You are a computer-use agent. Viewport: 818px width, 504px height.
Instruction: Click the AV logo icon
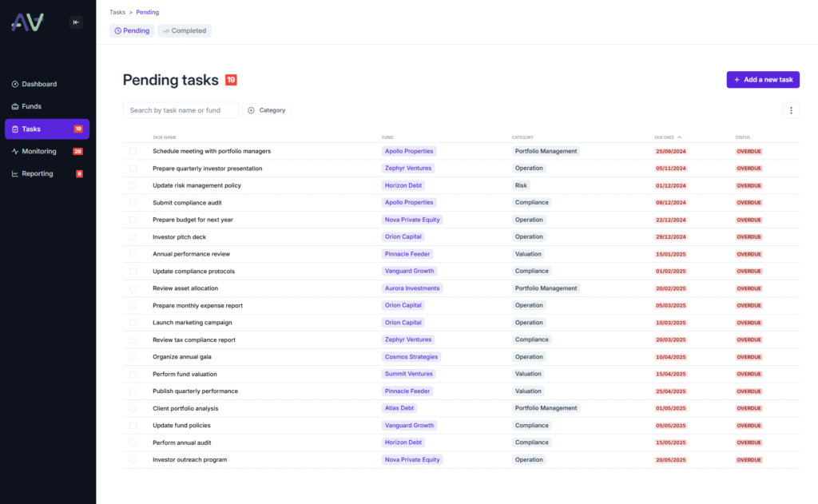coord(28,22)
